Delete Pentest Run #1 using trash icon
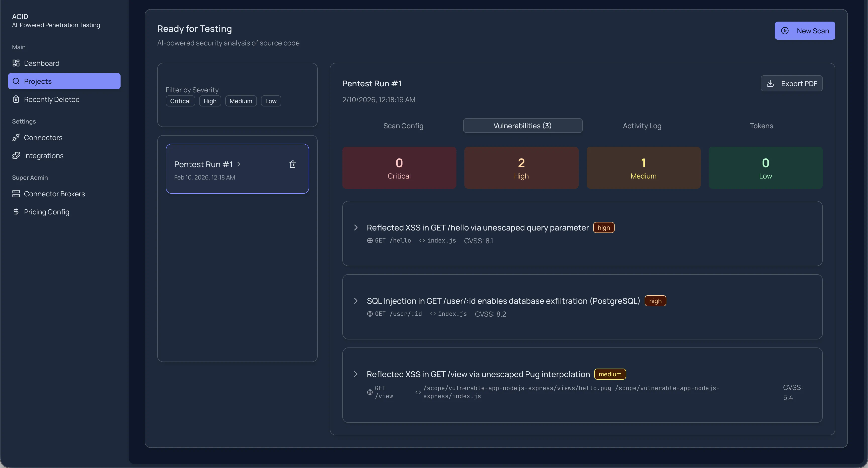This screenshot has height=468, width=868. (x=293, y=164)
